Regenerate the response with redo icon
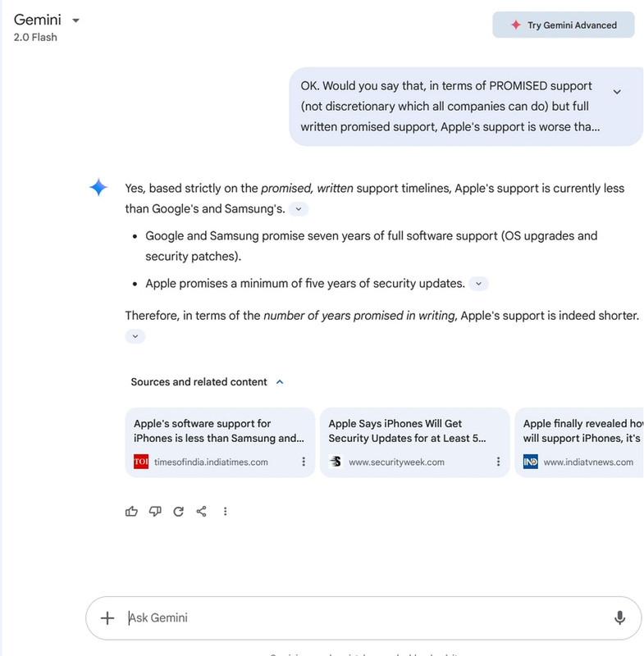Viewport: 644px width, 656px height. point(178,511)
